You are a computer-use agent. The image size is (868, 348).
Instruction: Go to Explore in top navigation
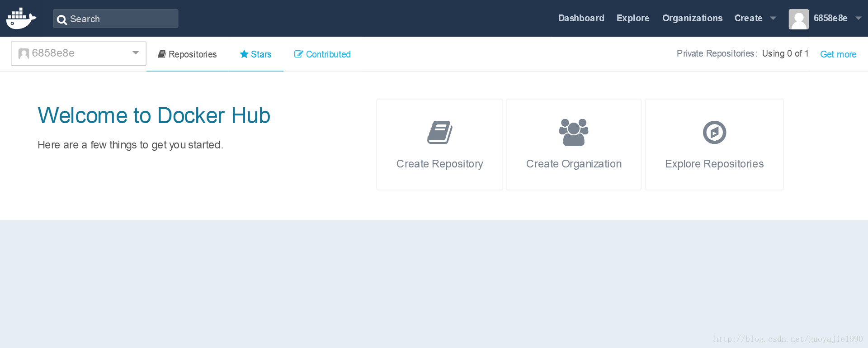[x=633, y=18]
